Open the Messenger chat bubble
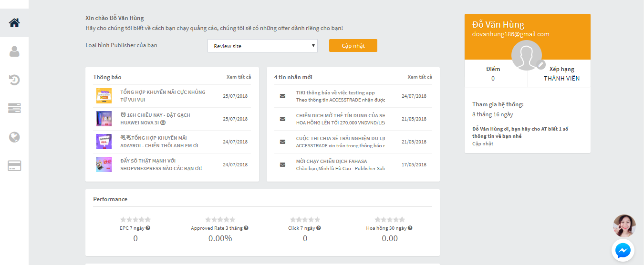Viewport: 644px width, 265px height. (x=623, y=250)
